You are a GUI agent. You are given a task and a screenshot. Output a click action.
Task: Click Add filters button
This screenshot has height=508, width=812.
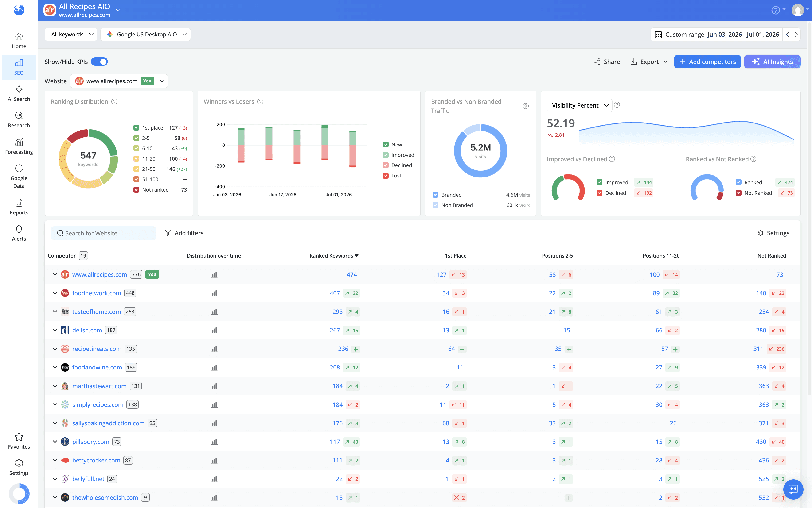tap(183, 233)
